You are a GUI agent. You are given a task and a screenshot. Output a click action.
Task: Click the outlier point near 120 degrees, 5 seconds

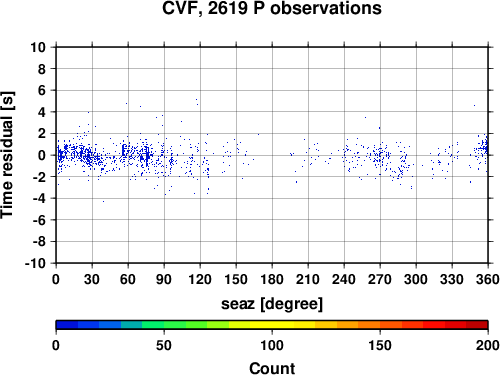(197, 100)
